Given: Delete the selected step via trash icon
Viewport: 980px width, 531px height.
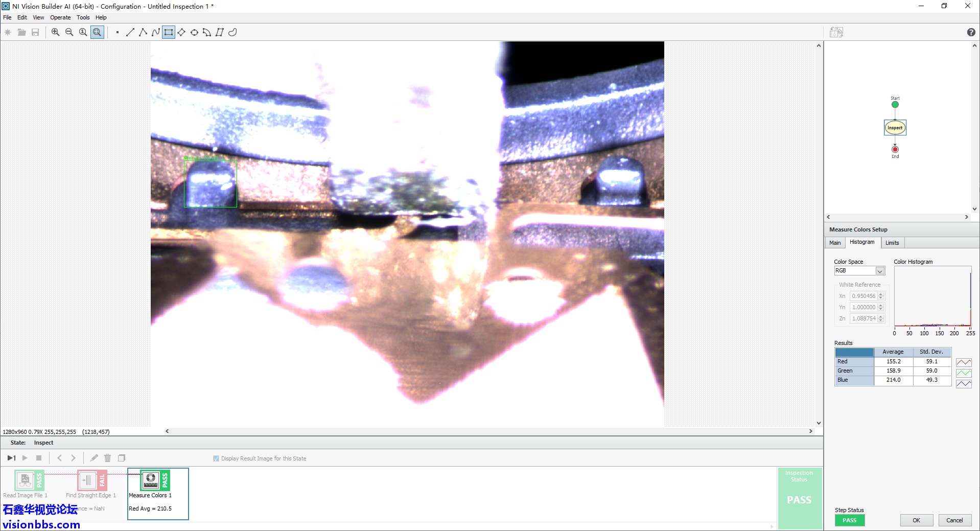Looking at the screenshot, I should [107, 458].
